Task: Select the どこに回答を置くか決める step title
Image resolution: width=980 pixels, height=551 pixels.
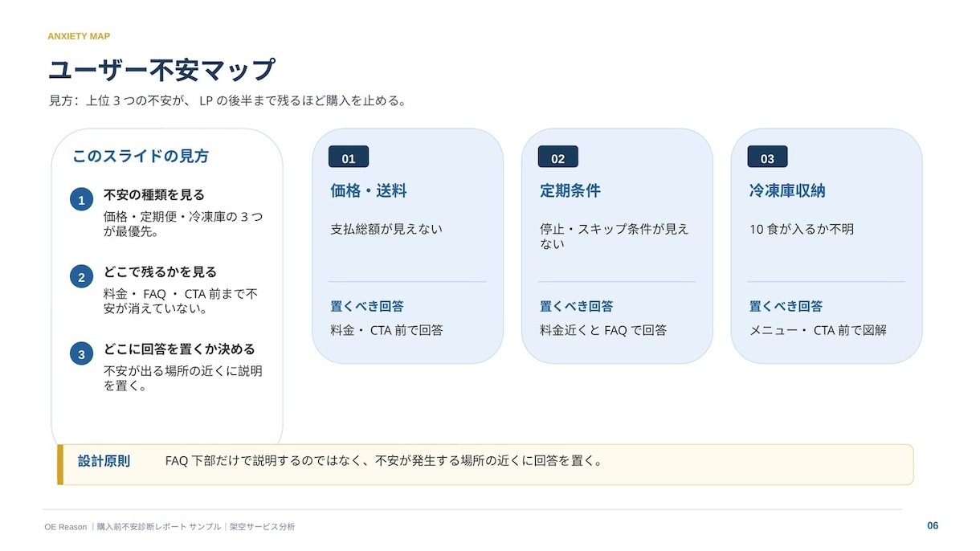Action: click(179, 349)
